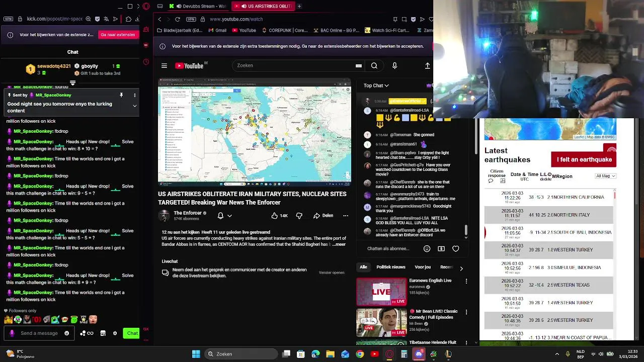
Task: Open Gmail bookmark
Action: (216, 30)
